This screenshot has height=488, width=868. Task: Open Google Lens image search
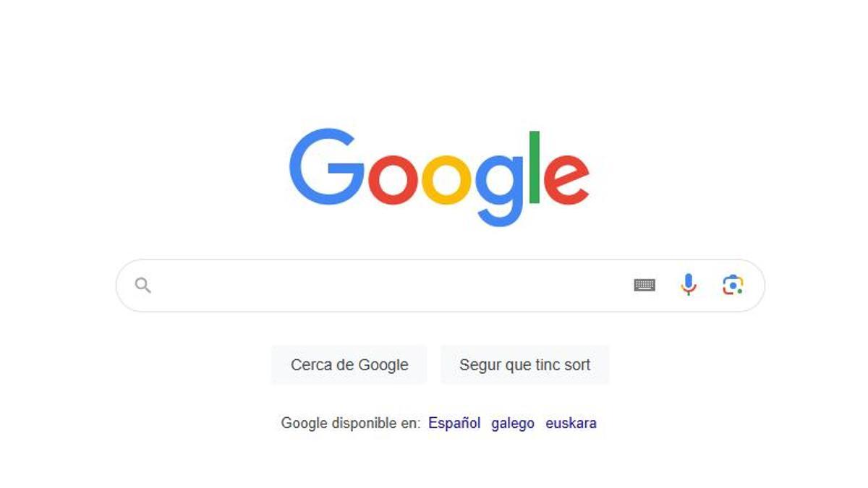(733, 285)
